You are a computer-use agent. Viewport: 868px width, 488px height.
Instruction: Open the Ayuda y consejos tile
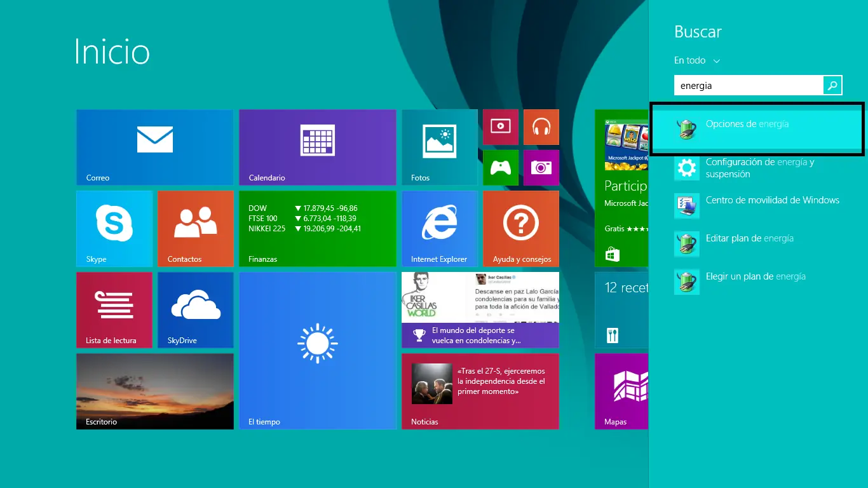click(521, 229)
